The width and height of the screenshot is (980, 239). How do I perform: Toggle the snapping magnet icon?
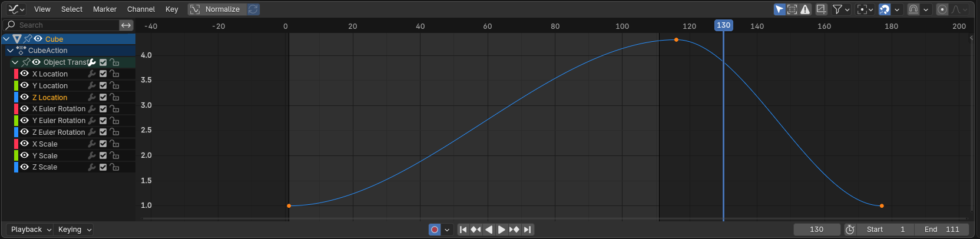pyautogui.click(x=884, y=9)
